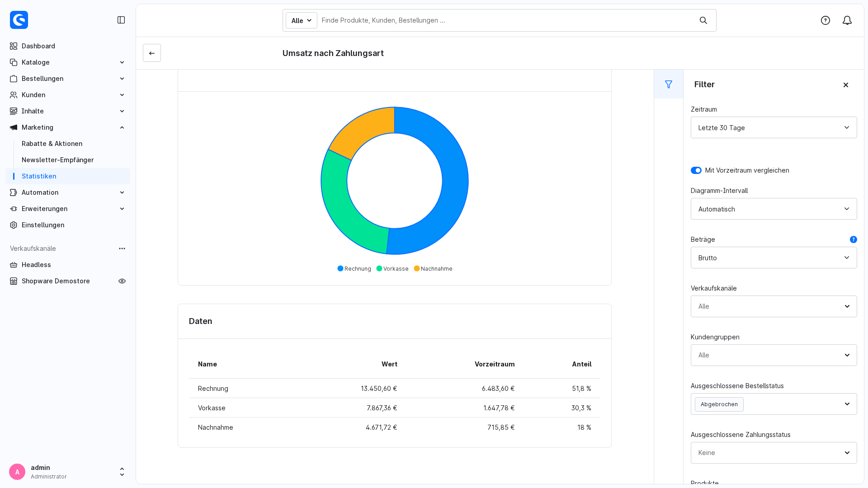Viewport: 868px width, 488px height.
Task: Toggle Mit Vorzeitraum vergleichen switch
Action: tap(696, 170)
